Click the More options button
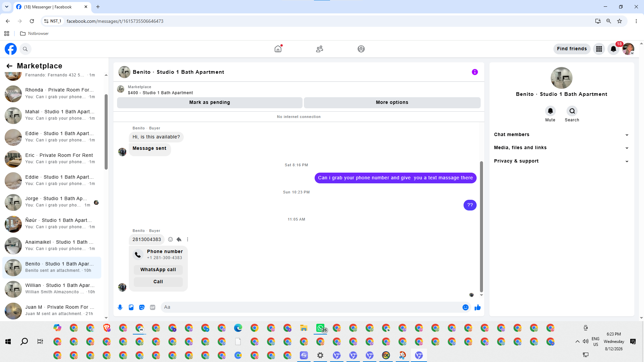This screenshot has width=644, height=362. (x=392, y=103)
